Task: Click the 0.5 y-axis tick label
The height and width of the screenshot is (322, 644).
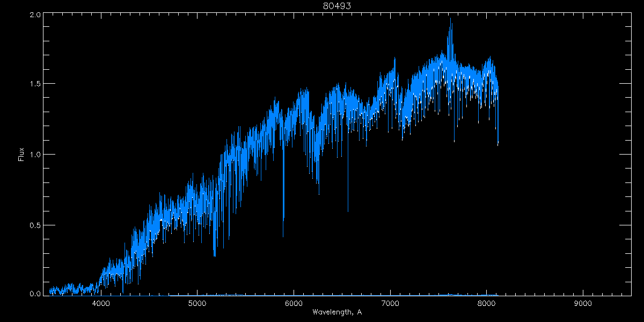Action: [x=35, y=225]
